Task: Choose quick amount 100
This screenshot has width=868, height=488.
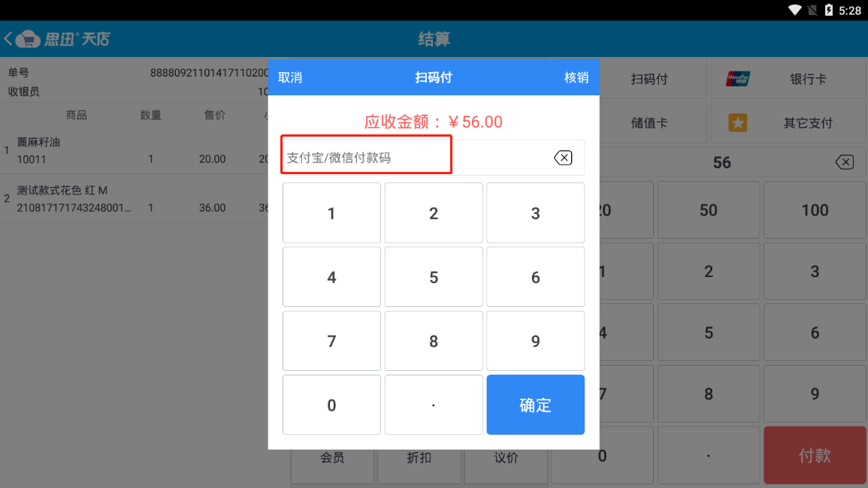Action: pos(815,209)
